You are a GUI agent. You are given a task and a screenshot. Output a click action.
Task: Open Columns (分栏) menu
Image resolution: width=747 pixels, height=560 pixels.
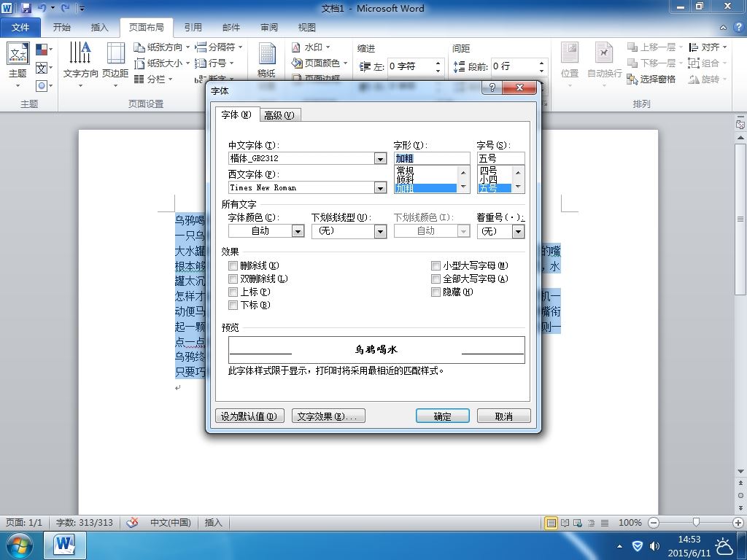click(x=153, y=79)
